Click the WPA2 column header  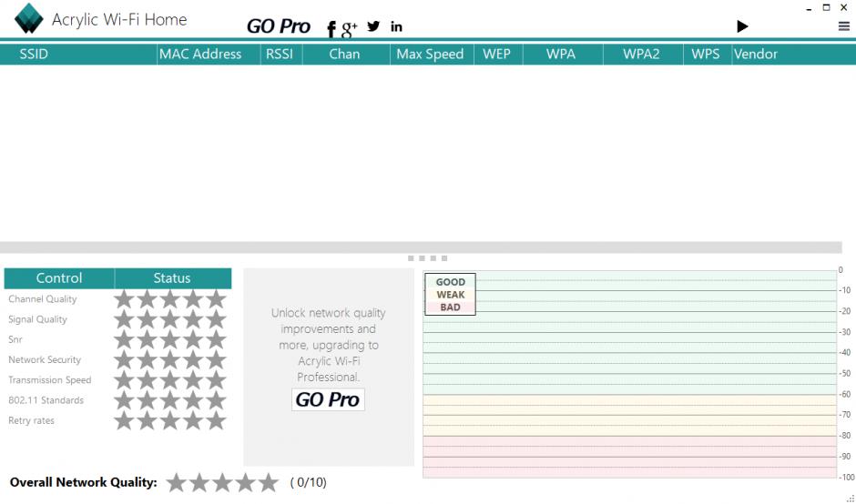click(643, 54)
